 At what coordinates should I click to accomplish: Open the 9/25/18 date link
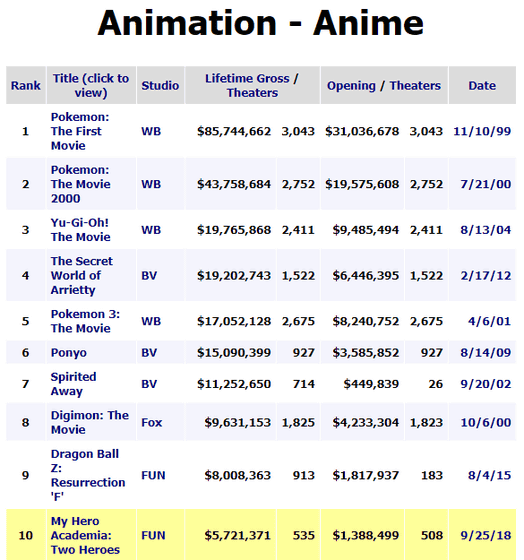[485, 535]
